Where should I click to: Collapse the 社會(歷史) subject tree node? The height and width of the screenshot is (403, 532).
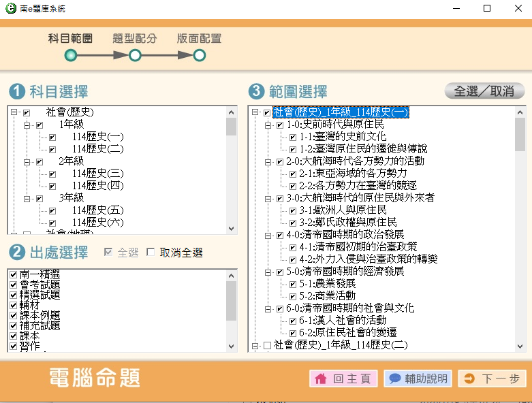click(x=14, y=112)
